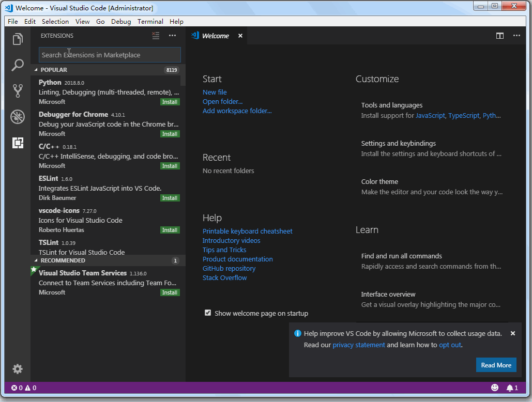Click the extensions list scrollbar
Screen dimensions: 532x402
(x=183, y=81)
